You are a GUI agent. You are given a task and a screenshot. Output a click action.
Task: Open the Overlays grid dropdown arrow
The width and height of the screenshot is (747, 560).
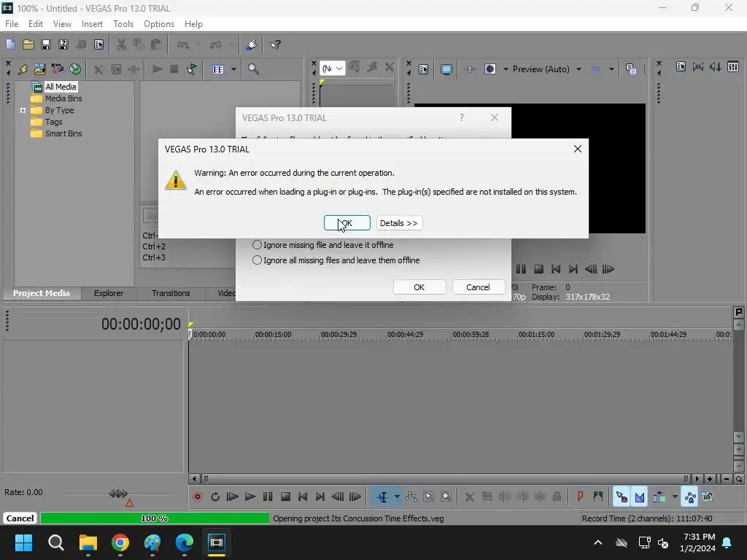click(611, 69)
